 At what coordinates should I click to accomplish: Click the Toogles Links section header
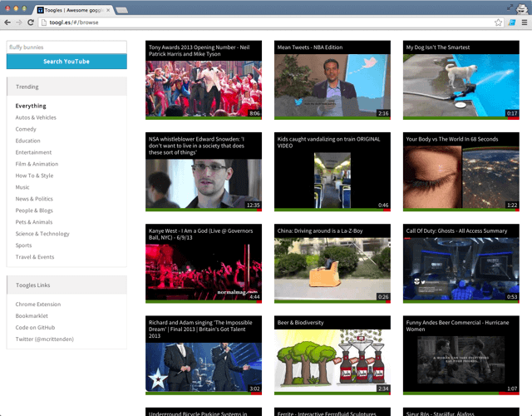click(66, 285)
